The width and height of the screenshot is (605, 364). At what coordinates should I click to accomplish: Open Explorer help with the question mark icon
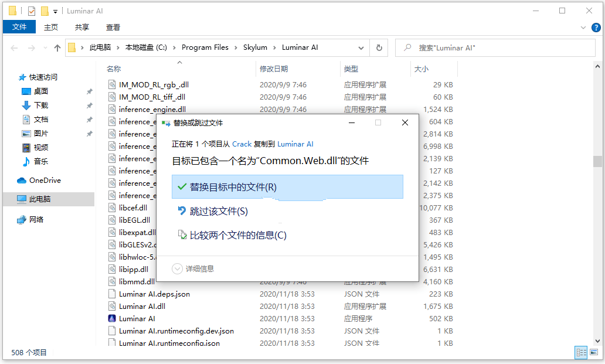596,28
